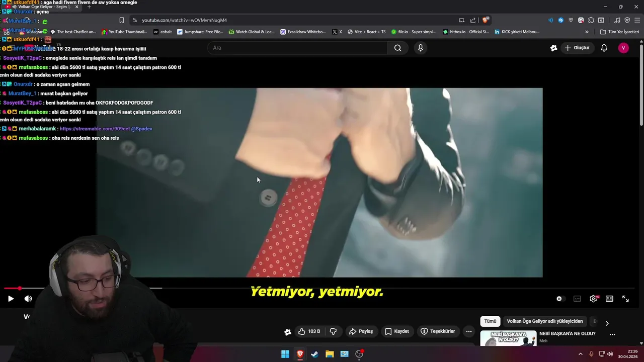Image resolution: width=644 pixels, height=362 pixels.
Task: Open the browser extensions puzzle icon
Action: (591, 20)
